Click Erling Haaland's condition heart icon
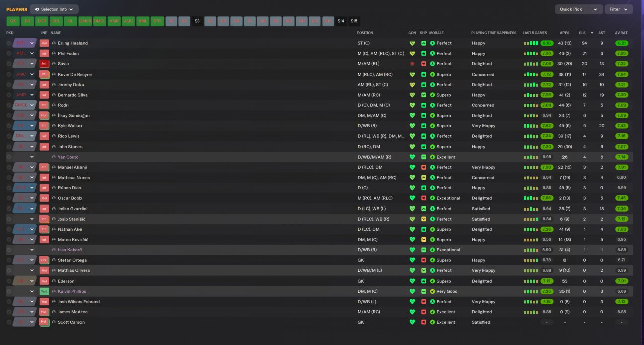Image resolution: width=644 pixels, height=345 pixels. pyautogui.click(x=412, y=43)
